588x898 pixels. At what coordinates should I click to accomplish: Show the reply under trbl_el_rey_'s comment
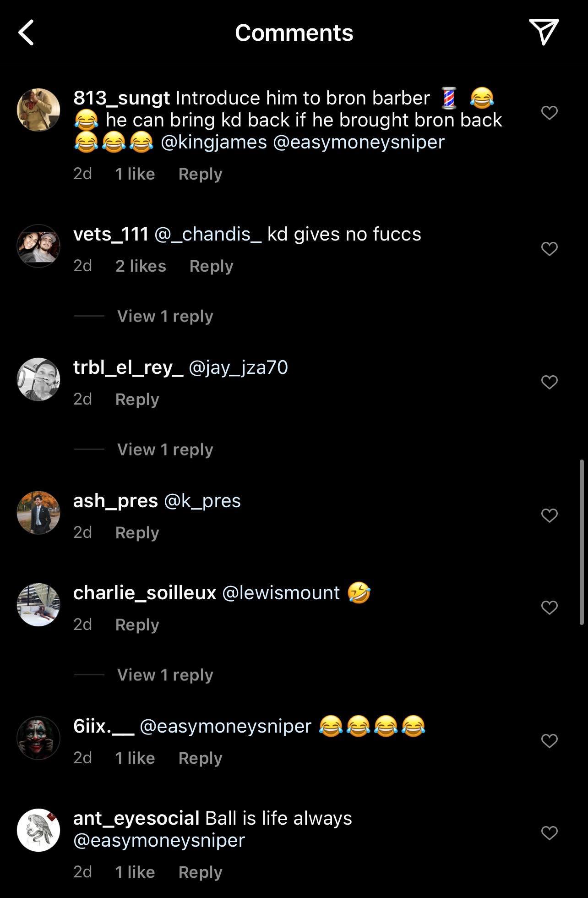click(x=165, y=449)
